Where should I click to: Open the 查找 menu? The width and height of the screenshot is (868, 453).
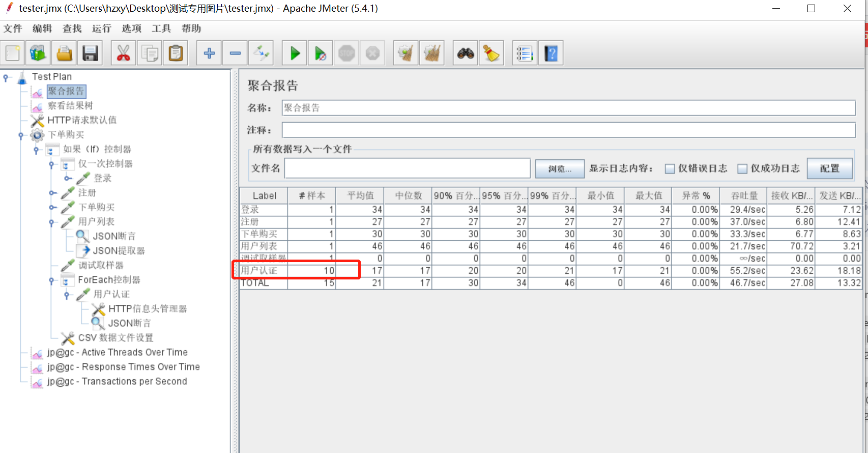pyautogui.click(x=72, y=29)
